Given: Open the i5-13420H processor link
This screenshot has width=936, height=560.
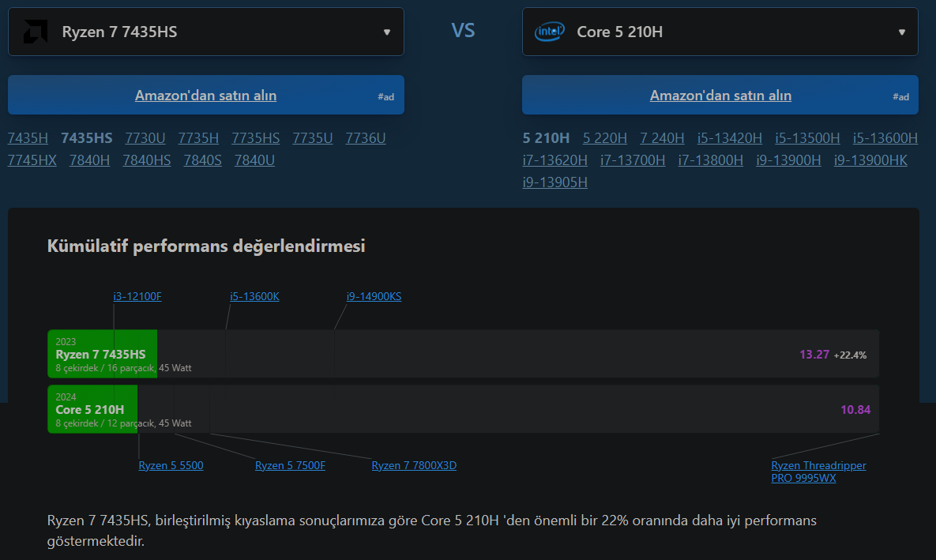Looking at the screenshot, I should (730, 138).
